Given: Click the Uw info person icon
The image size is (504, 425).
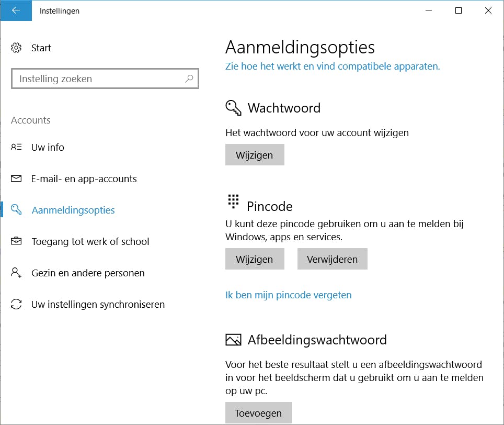Looking at the screenshot, I should tap(16, 147).
